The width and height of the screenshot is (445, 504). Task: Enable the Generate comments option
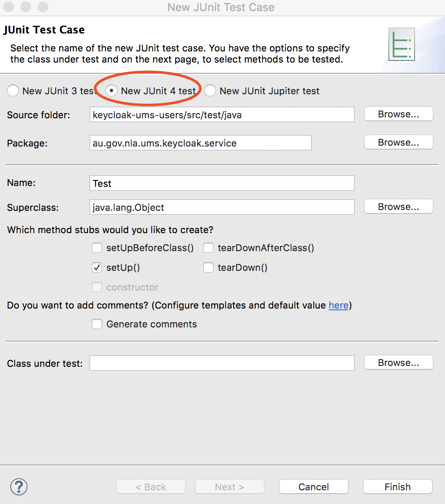97,324
